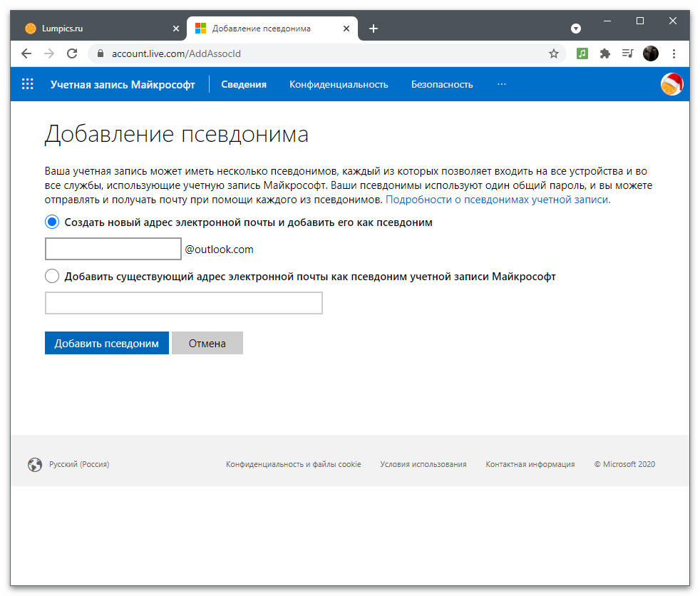700x596 pixels.
Task: Click the Отмена button
Action: tap(207, 343)
